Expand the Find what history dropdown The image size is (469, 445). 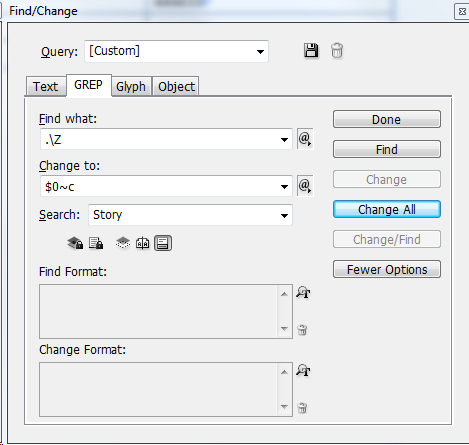pyautogui.click(x=284, y=139)
